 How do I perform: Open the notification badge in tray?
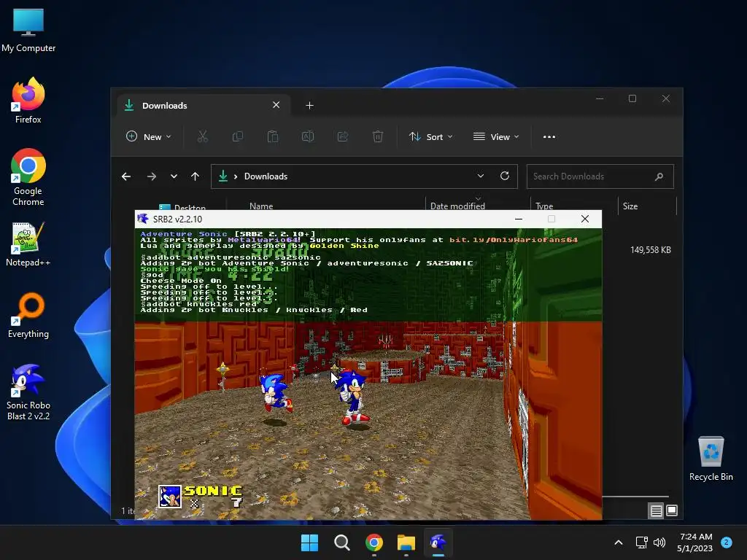[x=727, y=542]
